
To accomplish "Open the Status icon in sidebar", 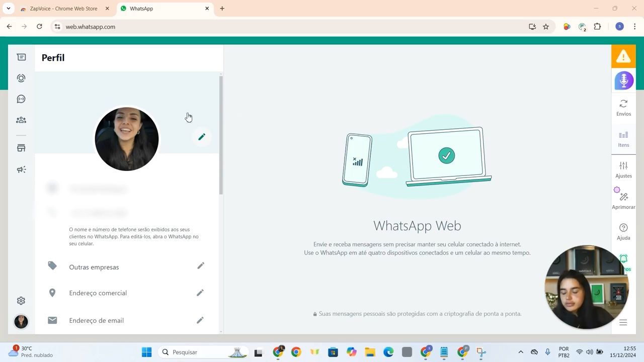I will [21, 78].
